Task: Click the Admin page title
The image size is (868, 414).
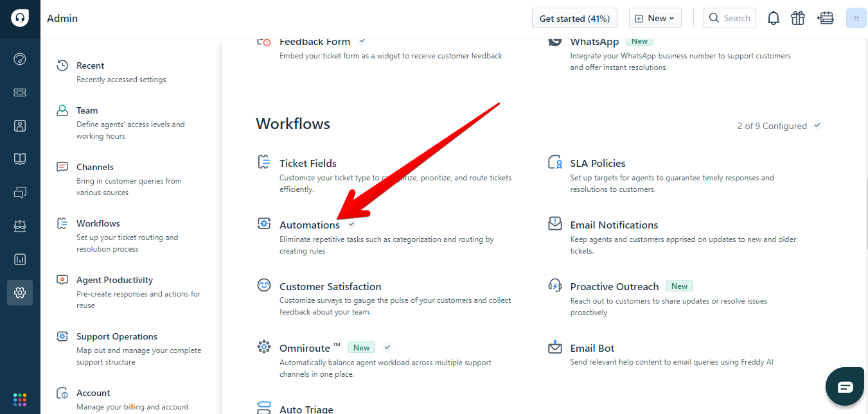Action: coord(62,18)
